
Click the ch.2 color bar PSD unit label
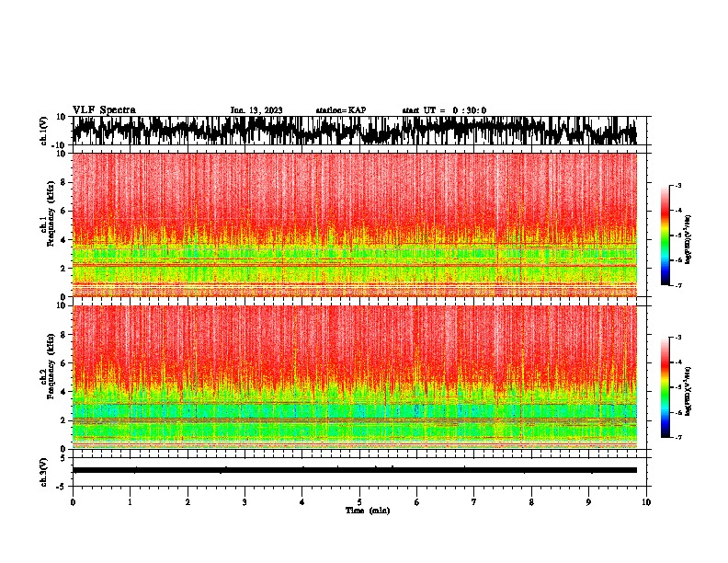[688, 391]
